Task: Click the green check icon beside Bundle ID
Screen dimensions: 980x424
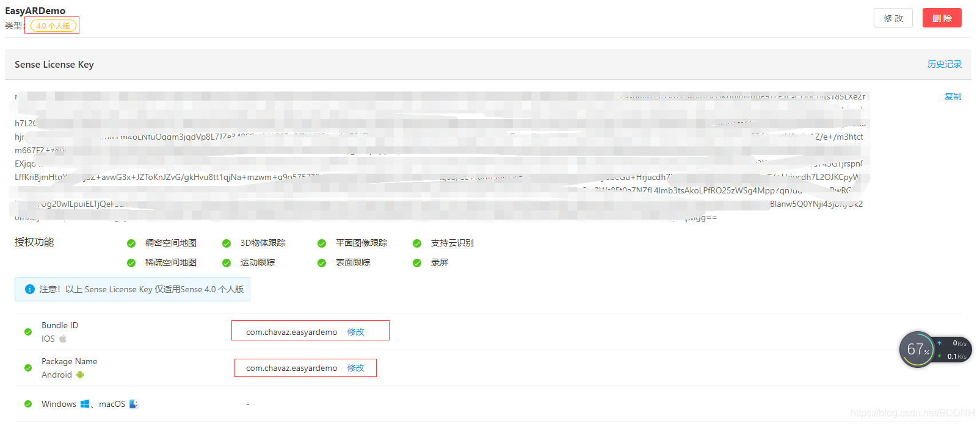Action: pyautogui.click(x=28, y=332)
